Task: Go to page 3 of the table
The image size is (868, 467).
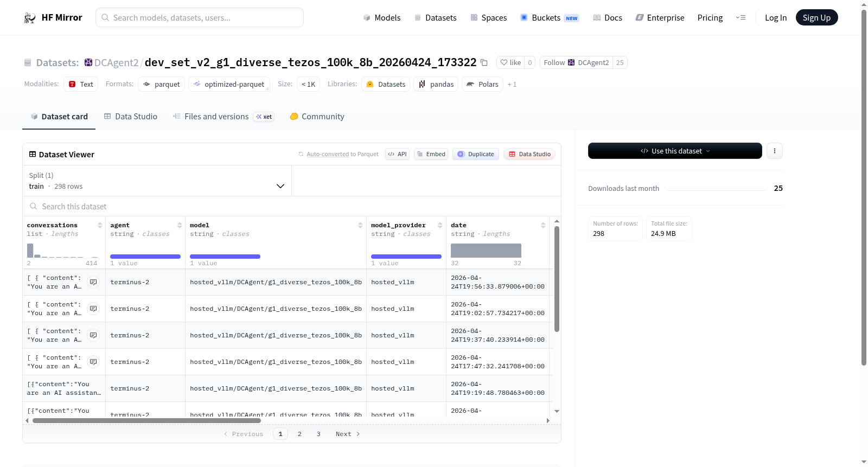Action: (x=318, y=434)
